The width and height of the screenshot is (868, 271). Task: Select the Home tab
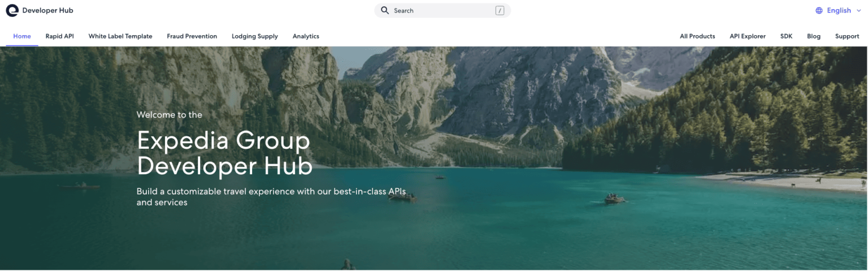coord(22,36)
